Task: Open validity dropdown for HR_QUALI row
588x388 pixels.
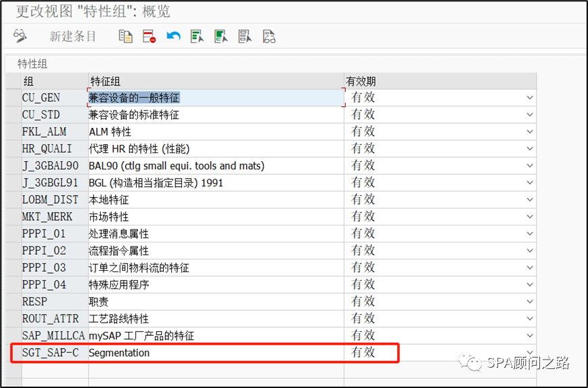Action: point(530,148)
